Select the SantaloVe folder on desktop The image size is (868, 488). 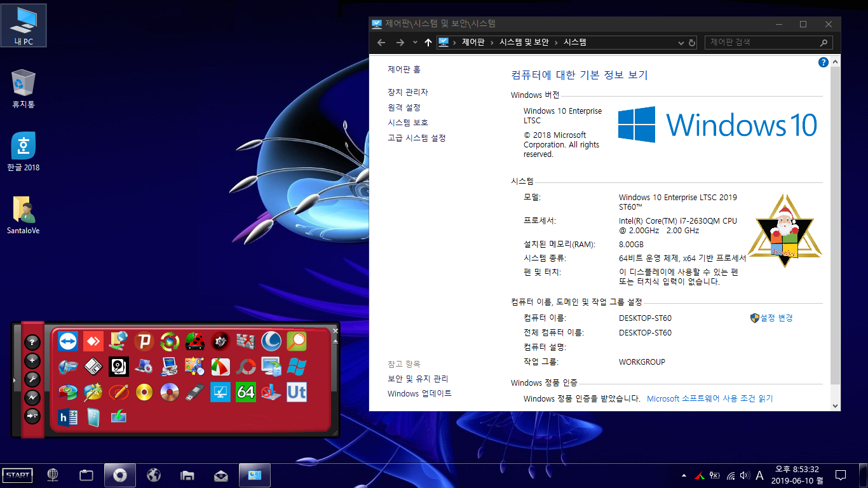coord(24,216)
